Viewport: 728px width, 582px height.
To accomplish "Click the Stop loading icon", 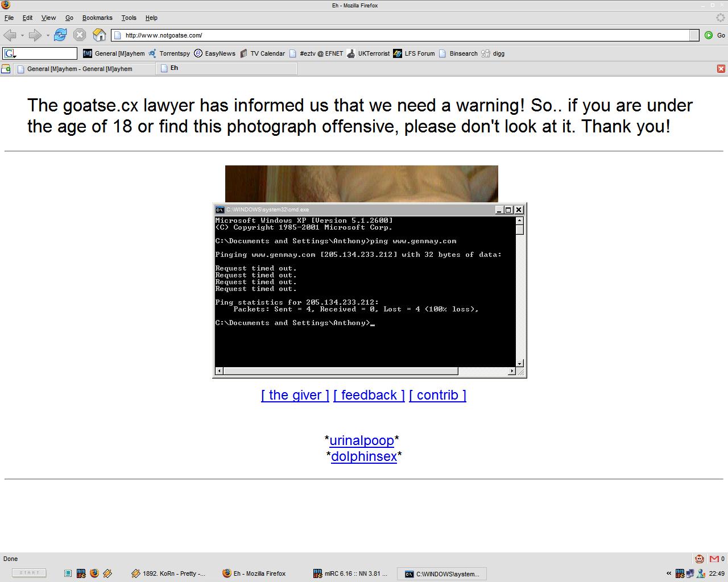I will [x=80, y=35].
